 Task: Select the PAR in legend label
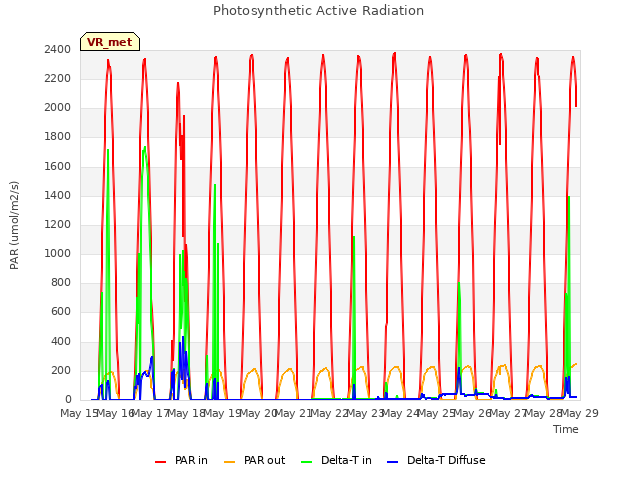(191, 460)
